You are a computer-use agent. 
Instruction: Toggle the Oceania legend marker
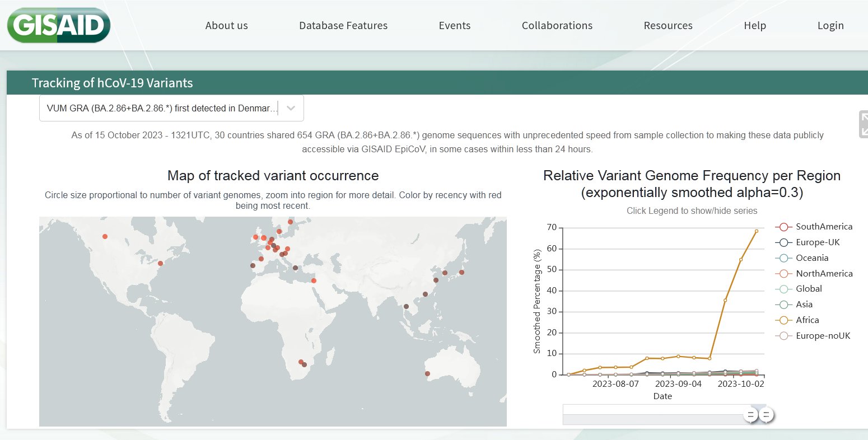pos(783,258)
